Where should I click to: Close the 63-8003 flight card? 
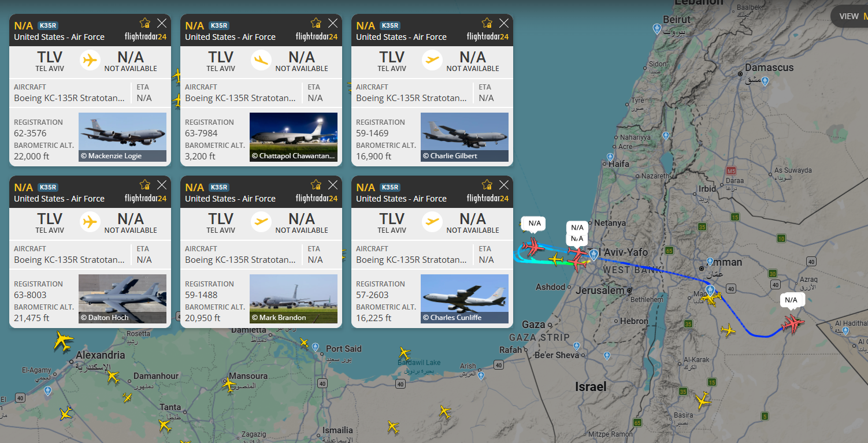point(162,185)
